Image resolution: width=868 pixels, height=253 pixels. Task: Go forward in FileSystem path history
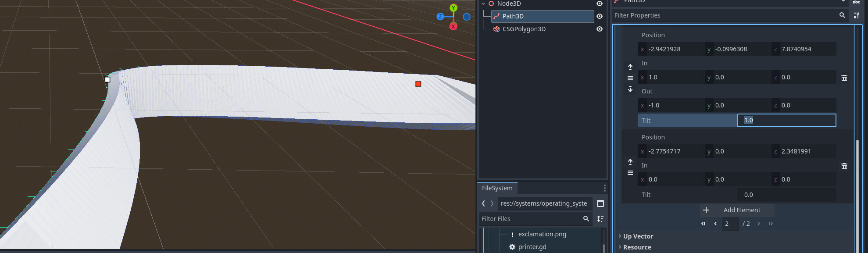pyautogui.click(x=492, y=203)
